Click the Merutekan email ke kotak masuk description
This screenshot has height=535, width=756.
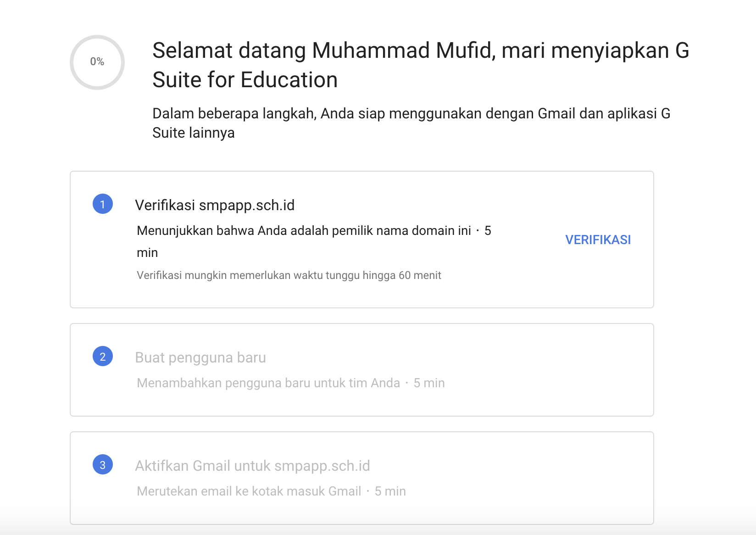[x=248, y=490]
